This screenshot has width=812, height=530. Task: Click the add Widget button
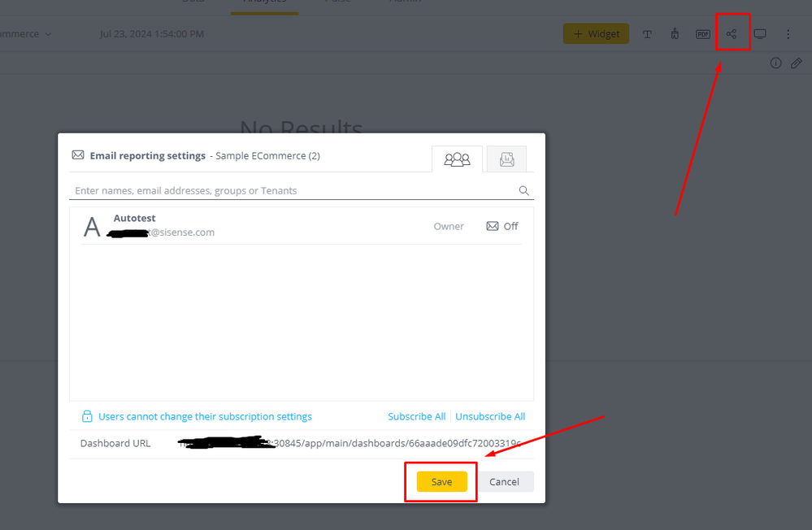click(x=596, y=34)
